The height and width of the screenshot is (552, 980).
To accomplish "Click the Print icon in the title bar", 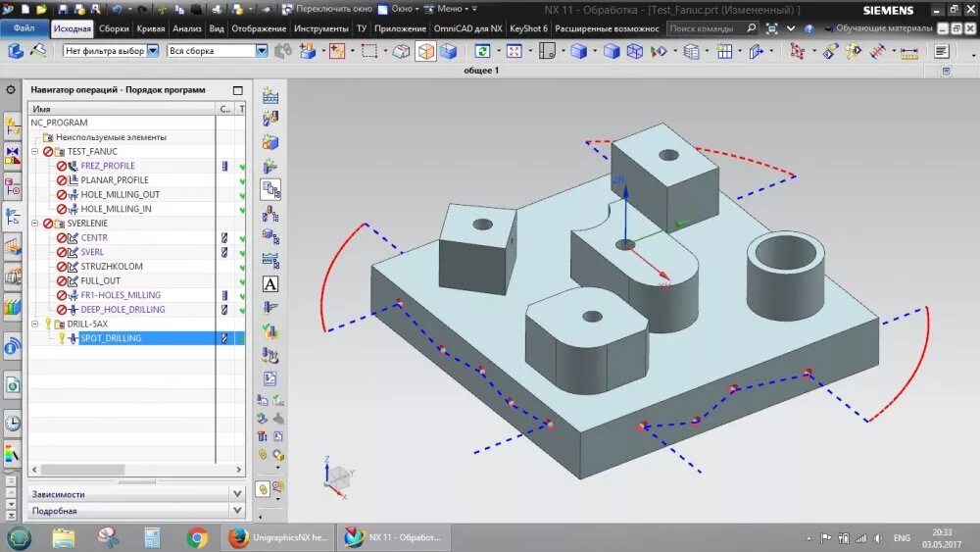I will coord(217,10).
